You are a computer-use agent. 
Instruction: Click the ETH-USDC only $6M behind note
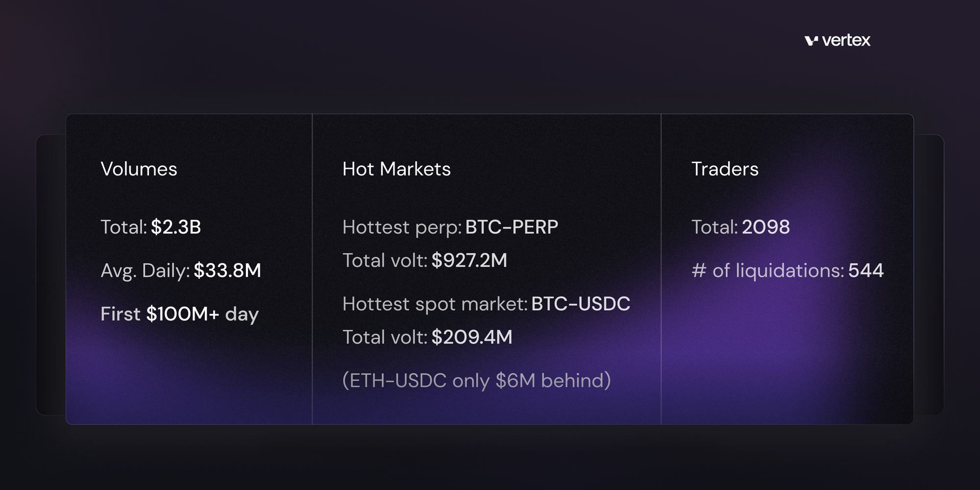(x=476, y=381)
